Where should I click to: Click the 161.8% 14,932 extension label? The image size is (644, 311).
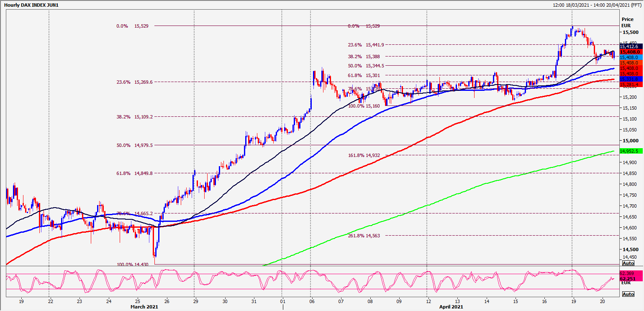pyautogui.click(x=364, y=155)
